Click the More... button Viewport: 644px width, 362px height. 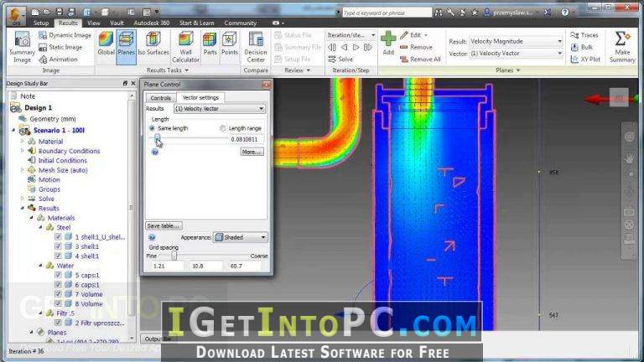coord(252,152)
